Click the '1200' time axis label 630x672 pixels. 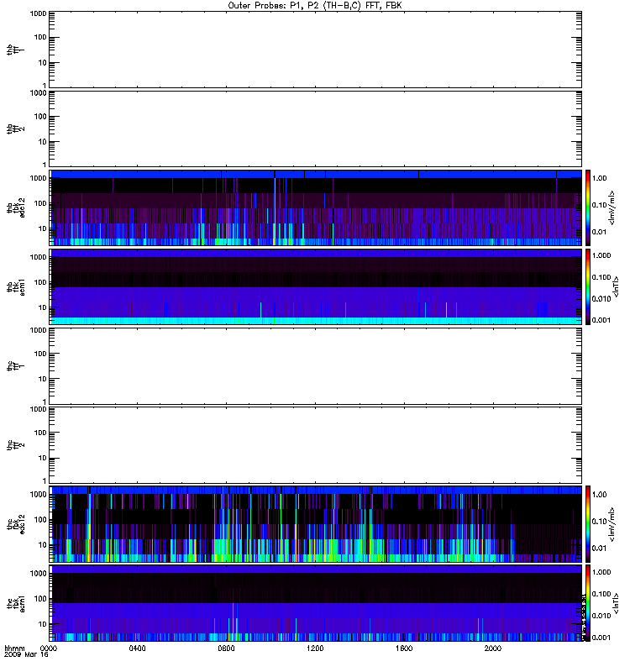click(x=315, y=648)
